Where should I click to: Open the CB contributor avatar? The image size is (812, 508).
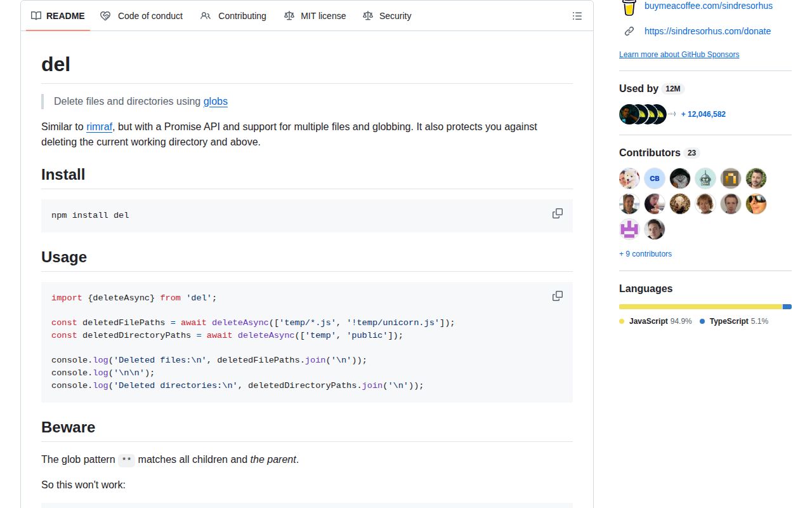[655, 178]
